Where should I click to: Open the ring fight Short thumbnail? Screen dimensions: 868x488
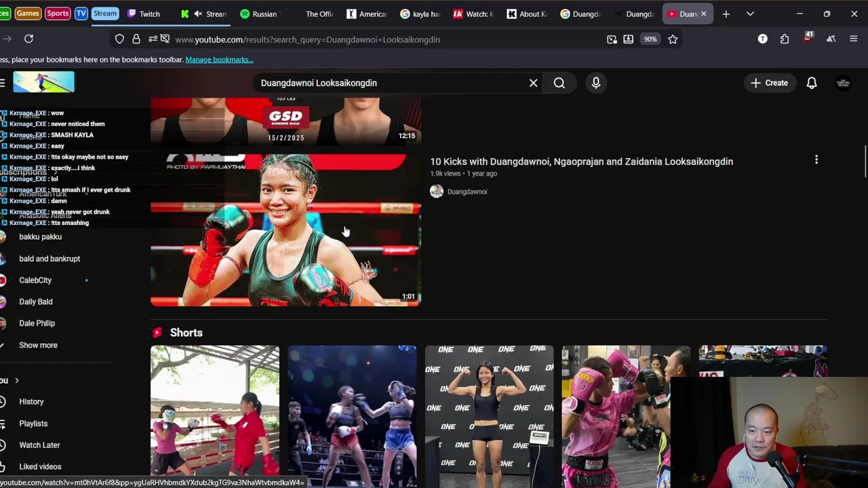pyautogui.click(x=352, y=416)
